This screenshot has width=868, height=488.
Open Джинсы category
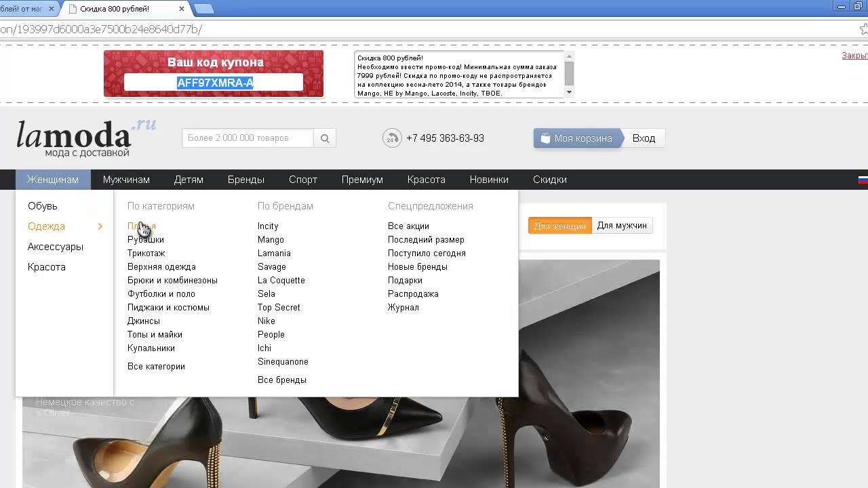tap(144, 321)
